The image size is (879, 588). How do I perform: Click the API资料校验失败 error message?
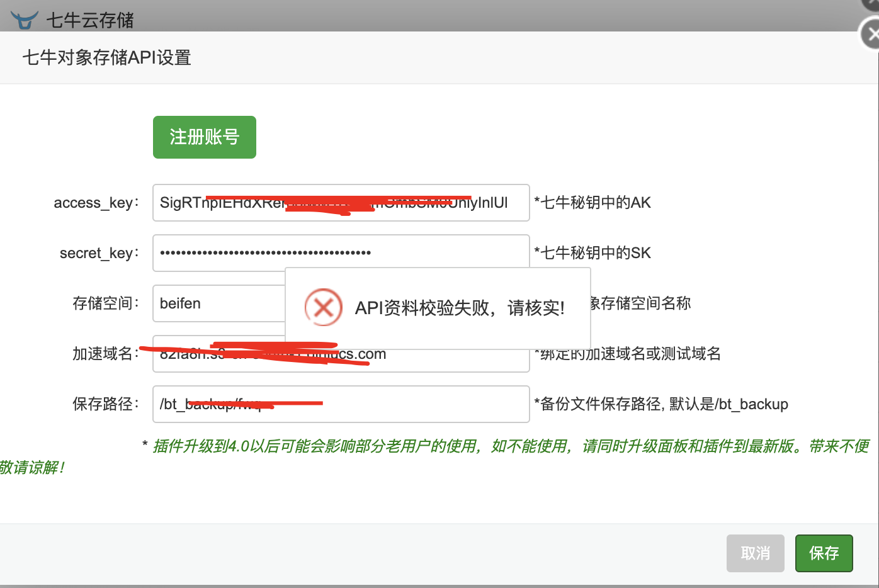460,308
